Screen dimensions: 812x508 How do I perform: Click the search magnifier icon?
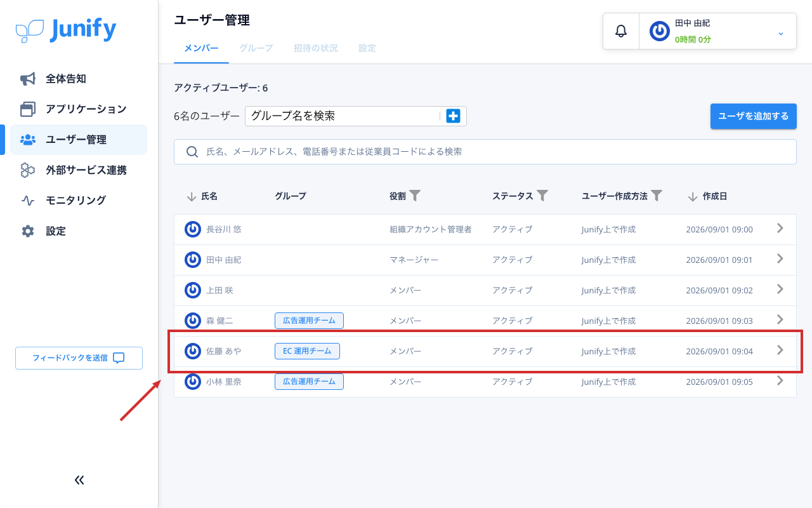192,152
